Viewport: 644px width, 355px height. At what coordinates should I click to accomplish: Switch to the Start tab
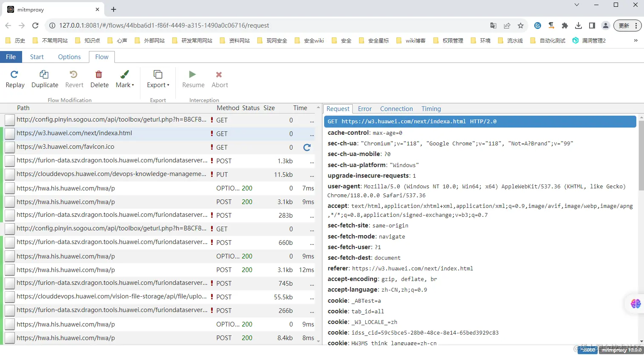tap(37, 57)
